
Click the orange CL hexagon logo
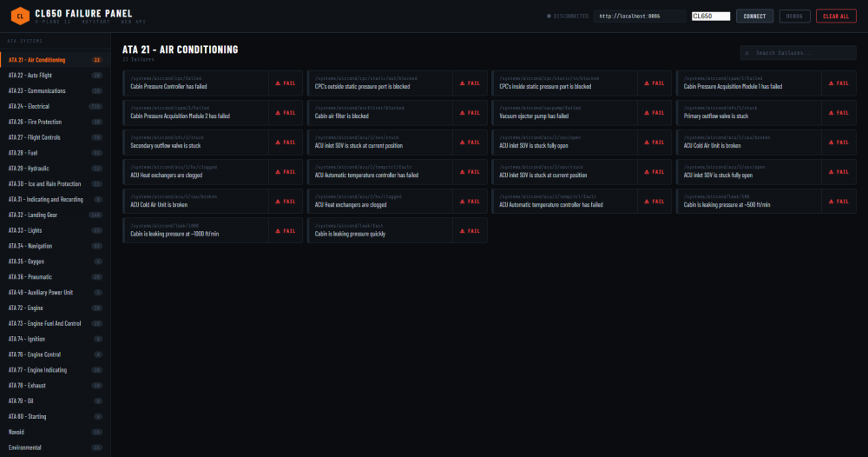click(x=18, y=16)
